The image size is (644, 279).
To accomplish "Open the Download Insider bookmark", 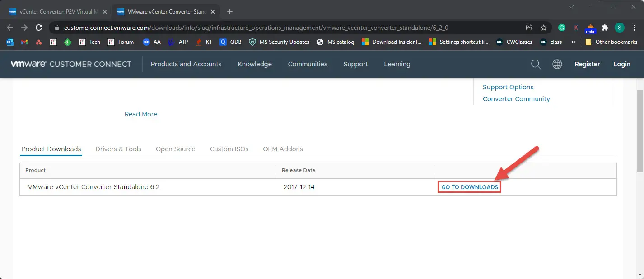I will (392, 42).
